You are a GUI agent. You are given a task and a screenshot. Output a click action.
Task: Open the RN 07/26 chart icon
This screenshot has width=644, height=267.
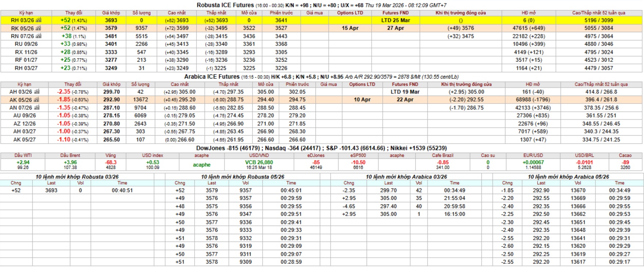[x=39, y=36]
